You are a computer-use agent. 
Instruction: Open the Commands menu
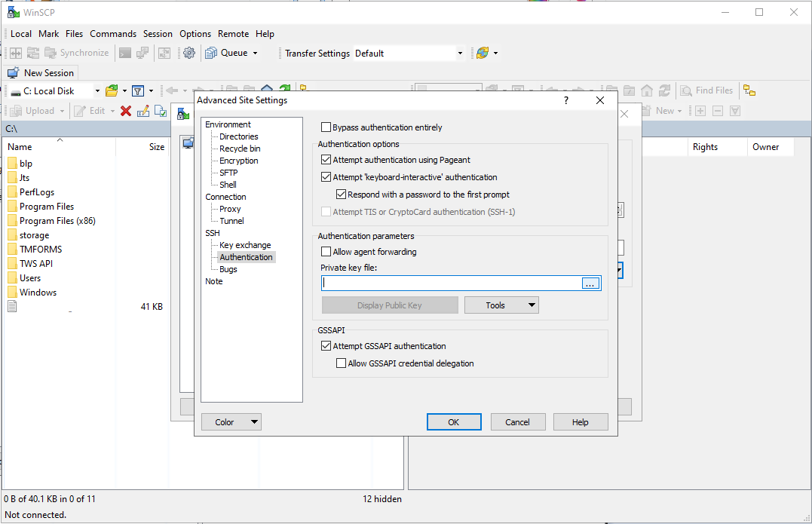click(113, 34)
